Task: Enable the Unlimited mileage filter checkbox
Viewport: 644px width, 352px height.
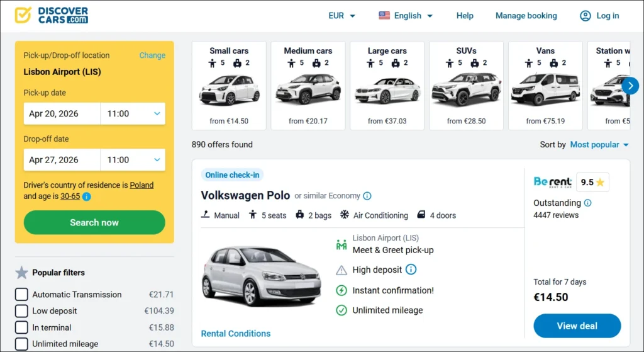Action: click(21, 344)
